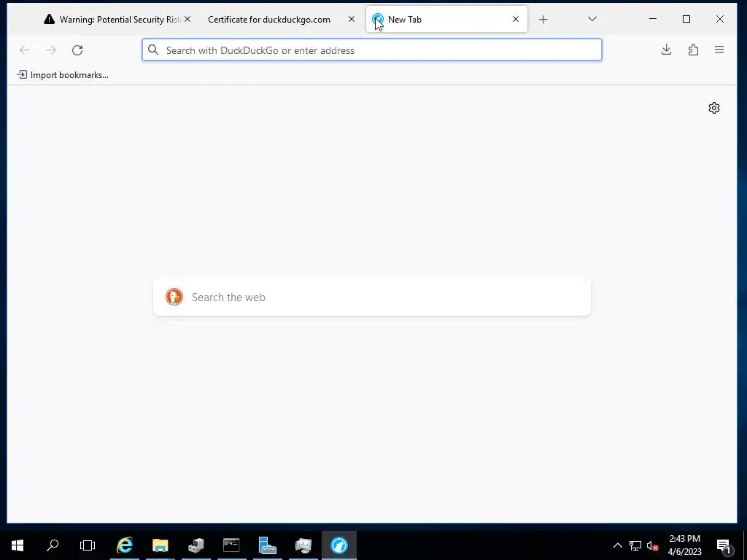
Task: Click the muted volume tray icon
Action: (x=652, y=545)
